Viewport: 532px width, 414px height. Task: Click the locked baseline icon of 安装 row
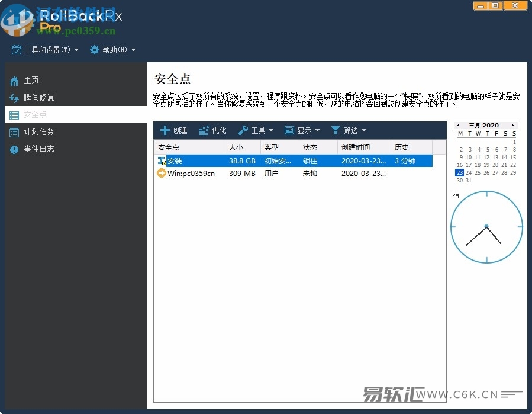(162, 161)
